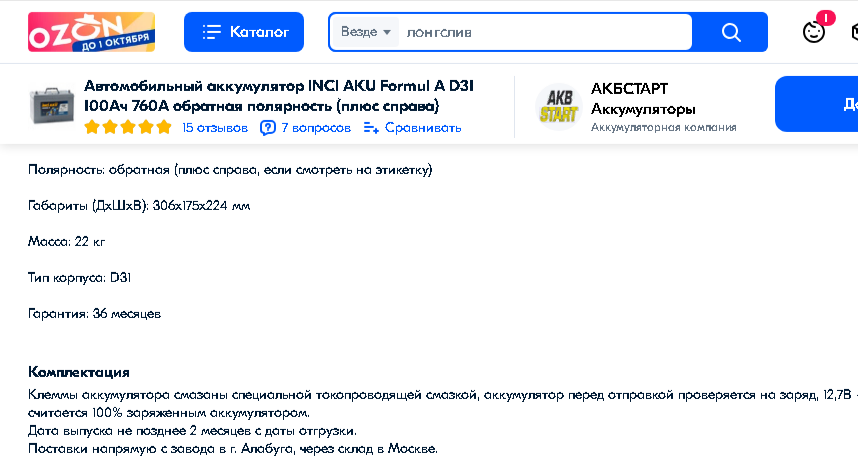Image resolution: width=858 pixels, height=470 pixels.
Task: Open the Каталог menu button
Action: click(x=244, y=32)
